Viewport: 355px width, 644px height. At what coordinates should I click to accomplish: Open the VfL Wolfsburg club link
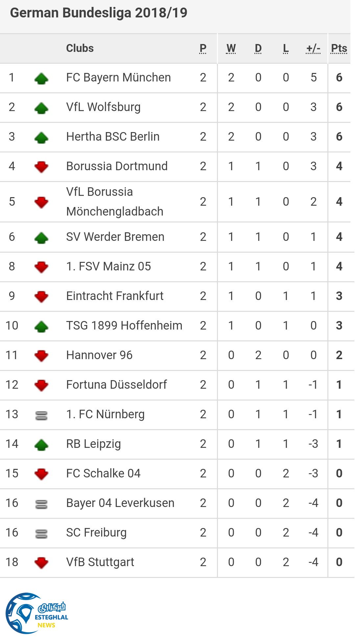pos(103,107)
